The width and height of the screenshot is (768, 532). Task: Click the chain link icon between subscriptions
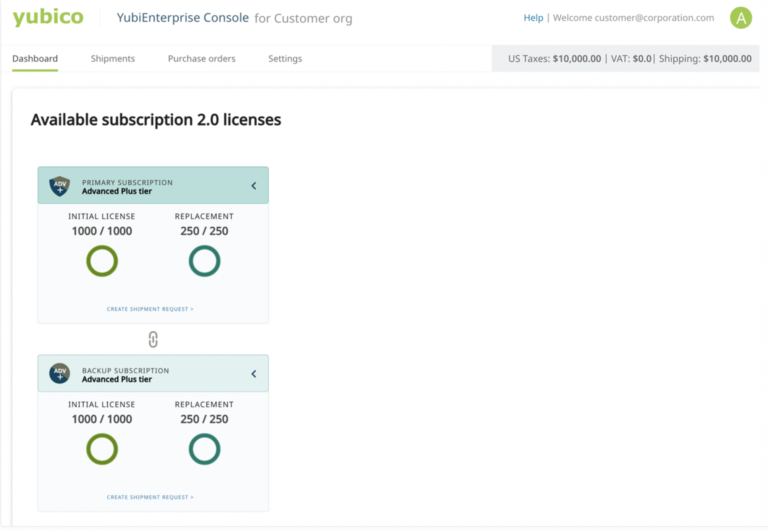click(x=153, y=339)
